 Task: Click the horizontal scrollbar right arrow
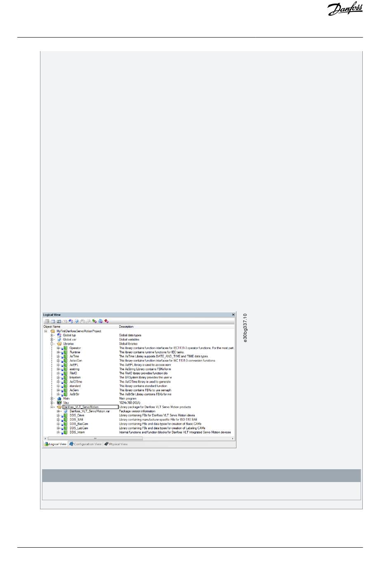pyautogui.click(x=233, y=438)
